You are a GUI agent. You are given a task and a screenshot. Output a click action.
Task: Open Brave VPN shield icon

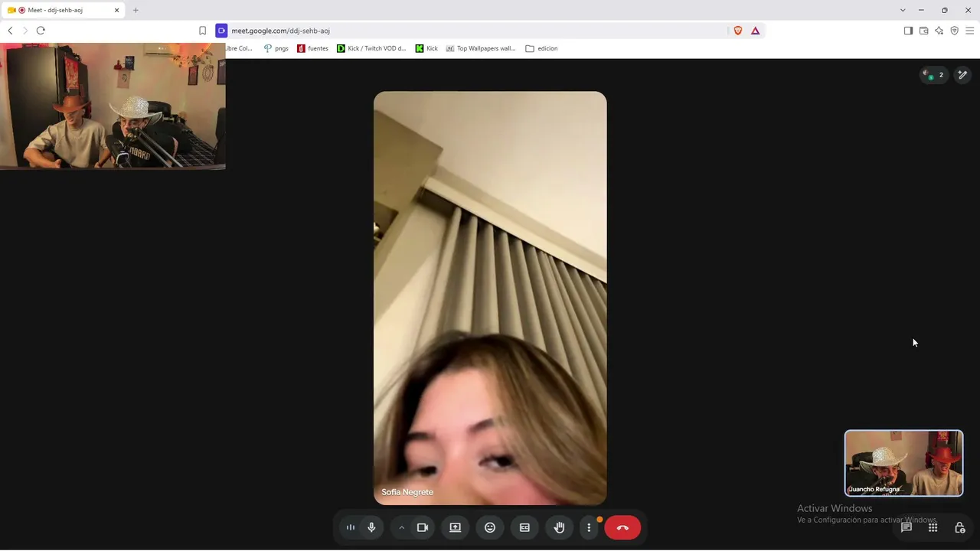coord(954,31)
